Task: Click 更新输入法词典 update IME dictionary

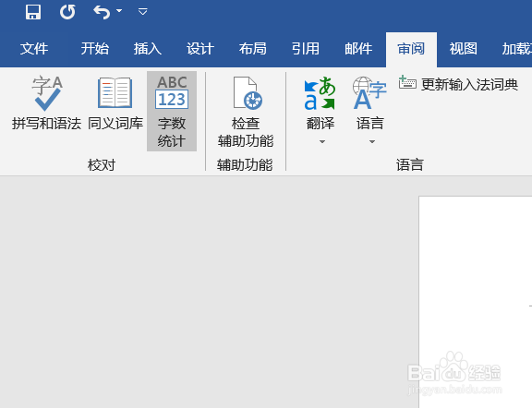Action: pos(458,84)
